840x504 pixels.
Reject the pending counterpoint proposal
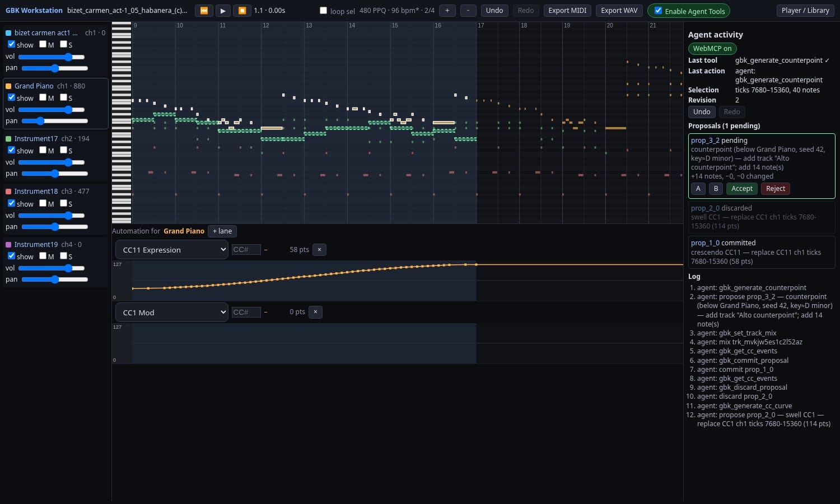point(776,189)
